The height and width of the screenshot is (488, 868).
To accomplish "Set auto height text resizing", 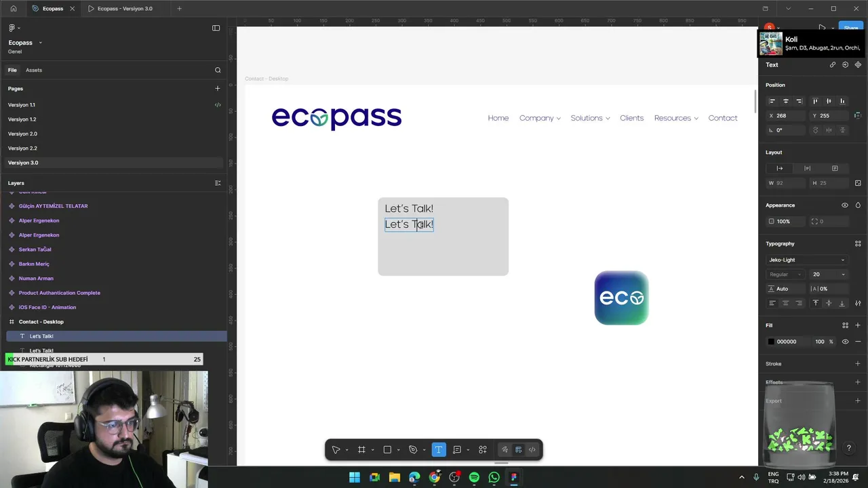I will pyautogui.click(x=807, y=168).
